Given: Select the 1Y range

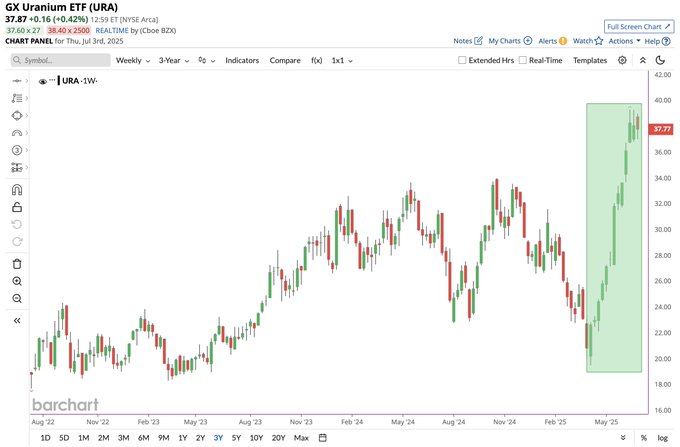Looking at the screenshot, I should [183, 438].
